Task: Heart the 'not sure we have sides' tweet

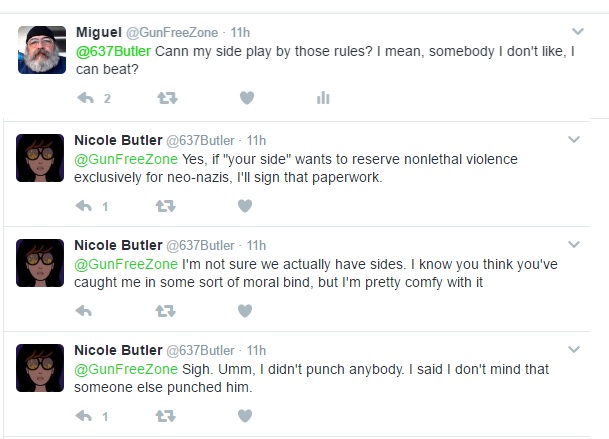Action: [245, 311]
